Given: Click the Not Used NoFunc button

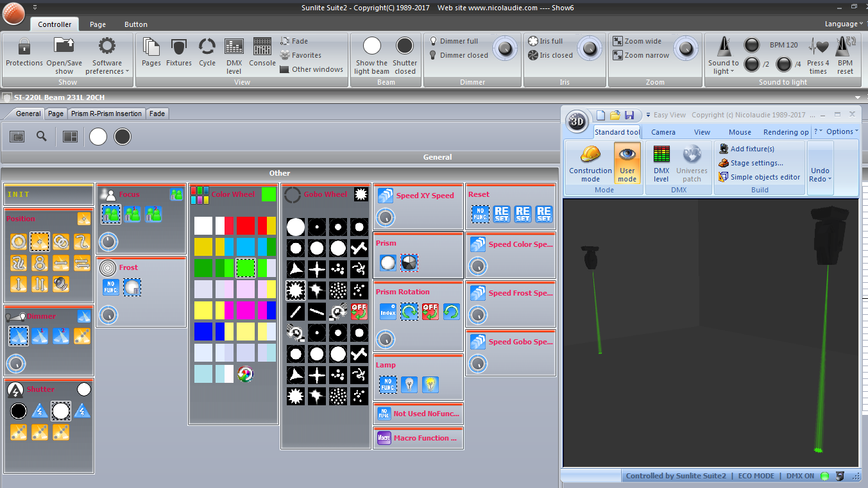Looking at the screenshot, I should click(418, 414).
